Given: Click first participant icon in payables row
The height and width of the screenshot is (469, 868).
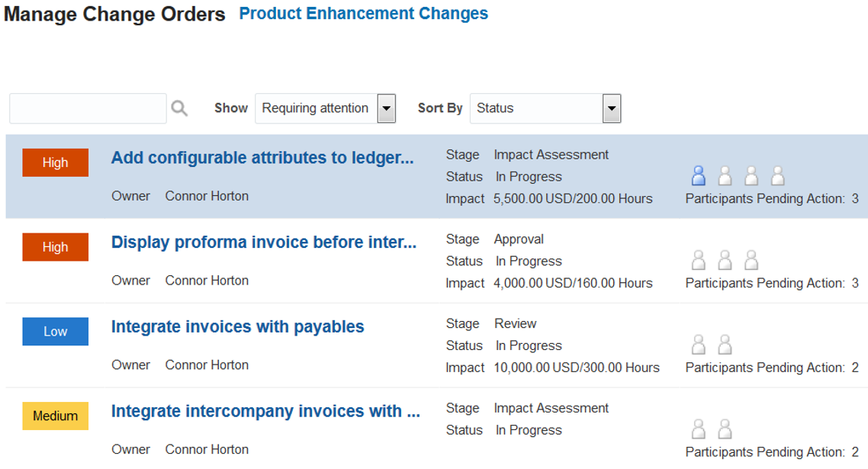Looking at the screenshot, I should click(x=699, y=345).
